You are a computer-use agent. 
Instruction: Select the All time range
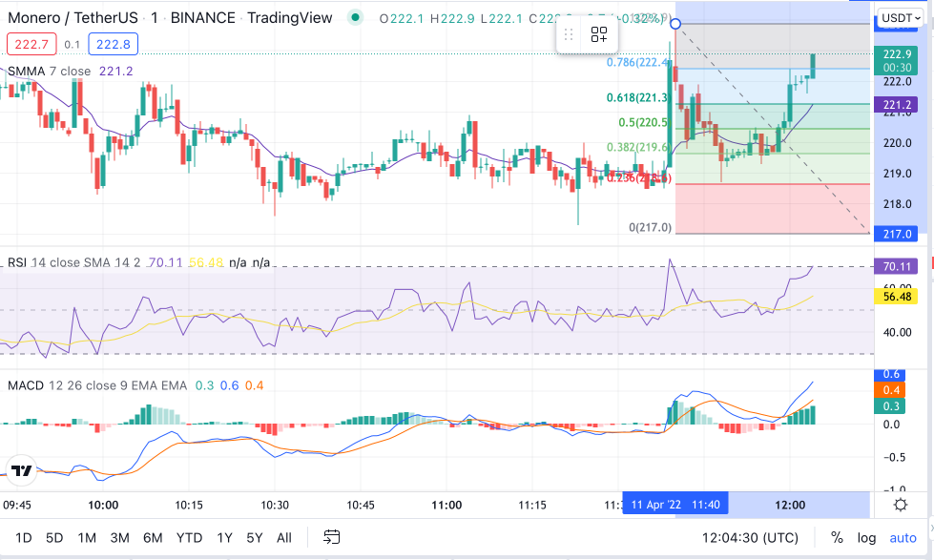pyautogui.click(x=284, y=538)
